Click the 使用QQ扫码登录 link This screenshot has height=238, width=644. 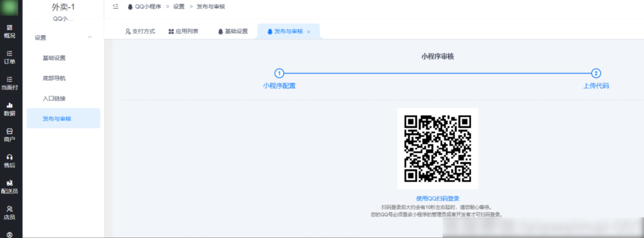pos(438,198)
